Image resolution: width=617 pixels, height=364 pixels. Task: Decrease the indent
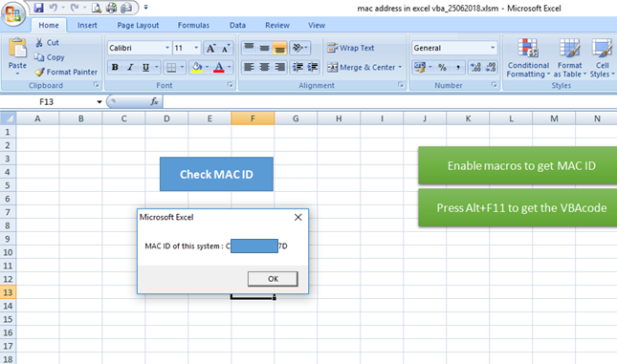point(297,67)
